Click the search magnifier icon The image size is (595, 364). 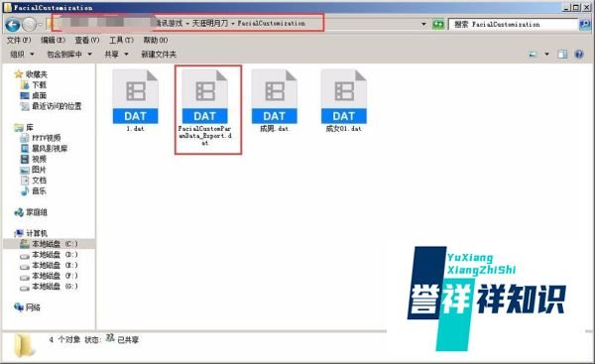[584, 24]
